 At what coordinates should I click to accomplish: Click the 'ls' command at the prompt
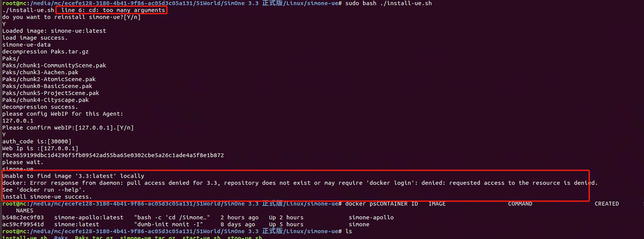[x=349, y=231]
